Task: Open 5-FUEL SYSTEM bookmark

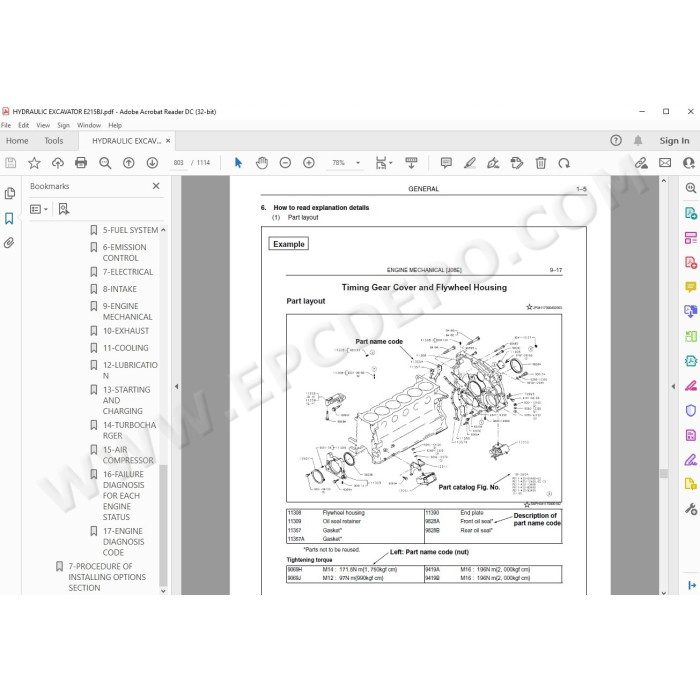Action: [x=130, y=230]
